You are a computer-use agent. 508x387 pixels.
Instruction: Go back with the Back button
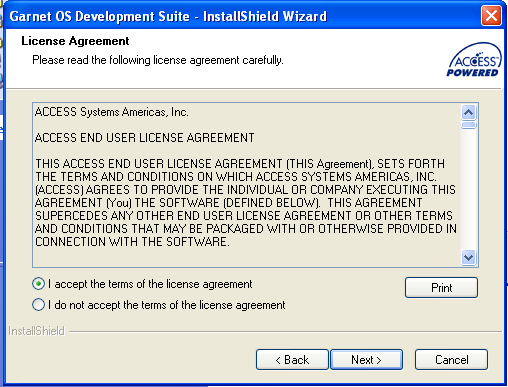pos(292,360)
